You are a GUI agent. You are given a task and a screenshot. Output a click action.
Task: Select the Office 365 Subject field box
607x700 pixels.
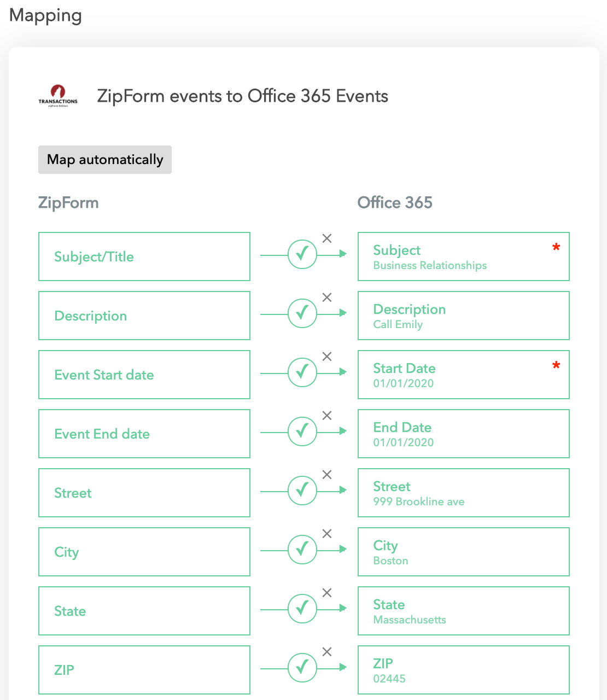(464, 256)
